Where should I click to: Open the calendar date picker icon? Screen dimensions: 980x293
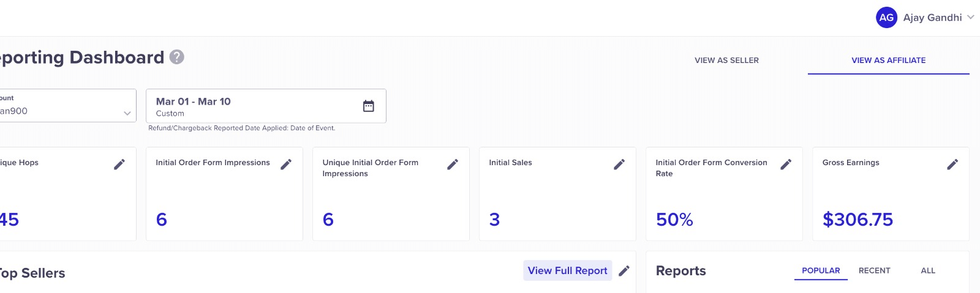point(369,106)
